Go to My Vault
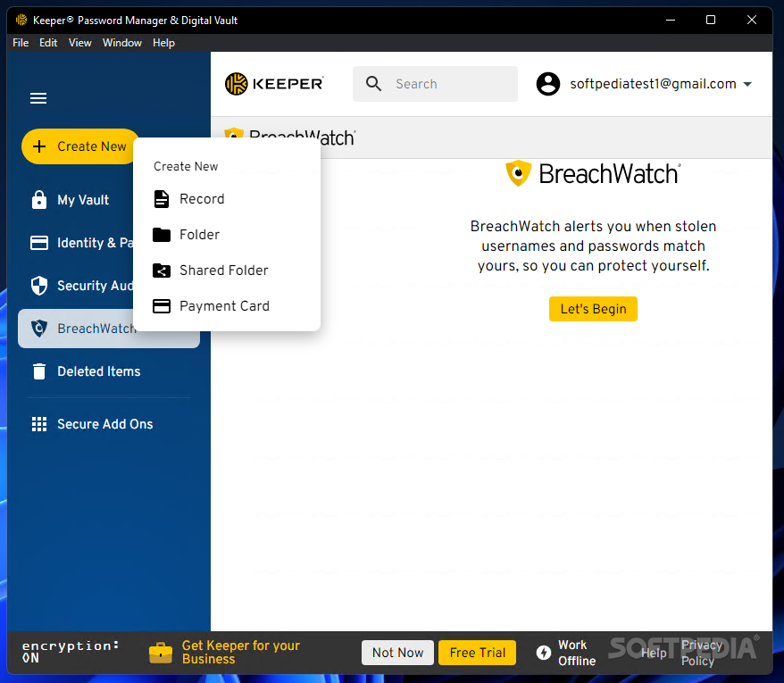 pos(82,199)
